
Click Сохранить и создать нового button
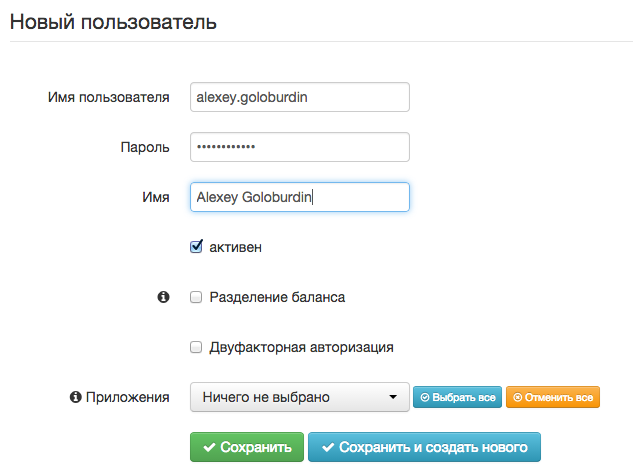(x=424, y=447)
